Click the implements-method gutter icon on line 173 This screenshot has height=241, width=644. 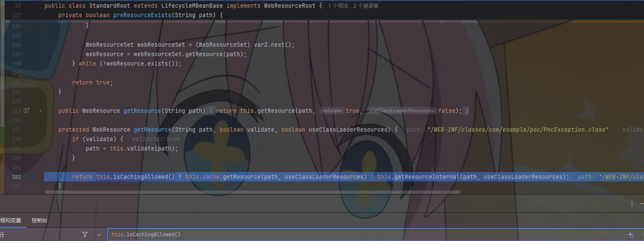[27, 111]
